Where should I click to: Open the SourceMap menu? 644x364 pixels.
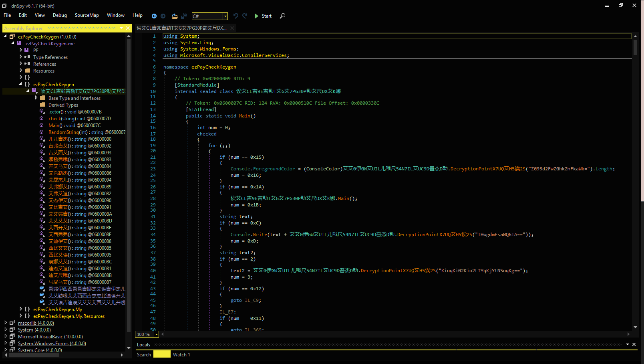tap(87, 15)
